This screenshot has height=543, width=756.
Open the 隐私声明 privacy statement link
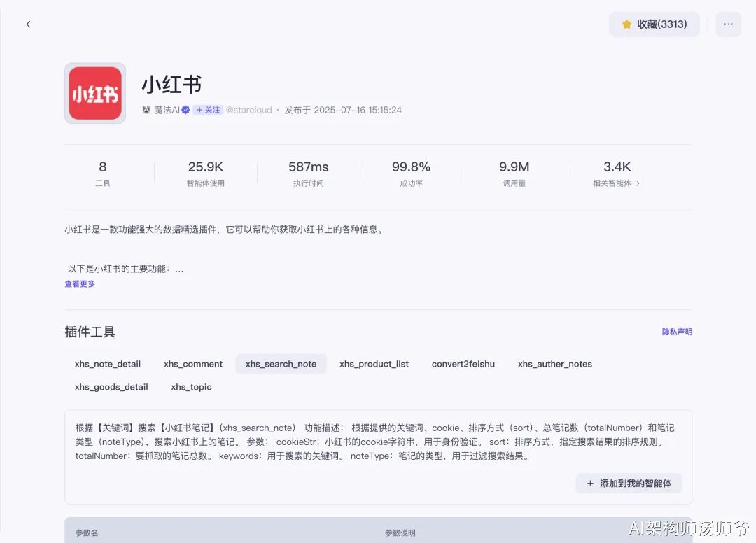click(x=677, y=332)
